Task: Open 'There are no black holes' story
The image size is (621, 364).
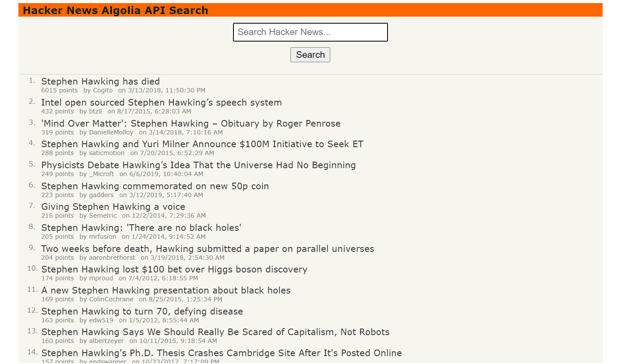Action: 141,227
